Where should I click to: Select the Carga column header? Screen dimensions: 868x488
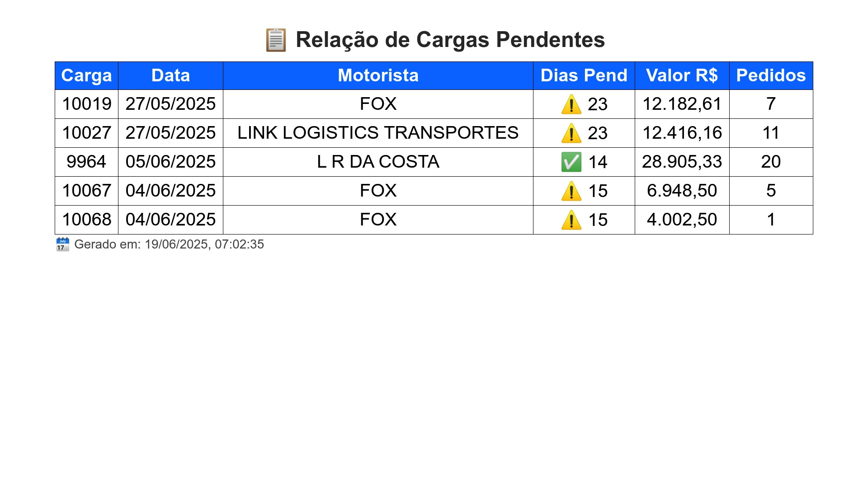click(x=87, y=75)
